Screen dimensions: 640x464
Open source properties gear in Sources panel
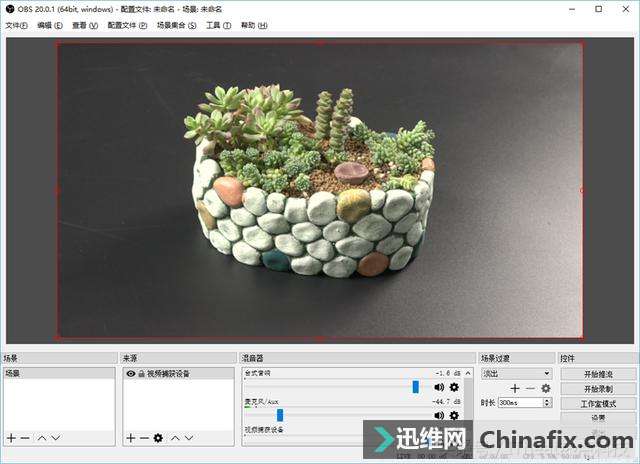pos(158,438)
